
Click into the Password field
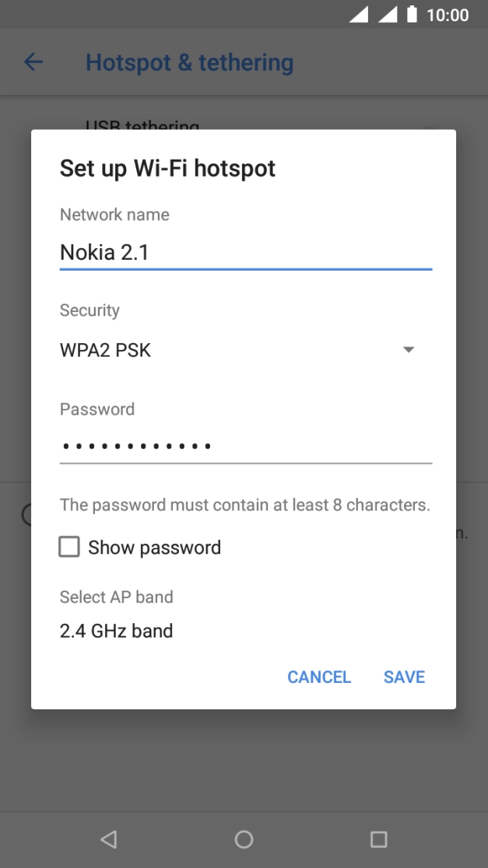click(245, 446)
